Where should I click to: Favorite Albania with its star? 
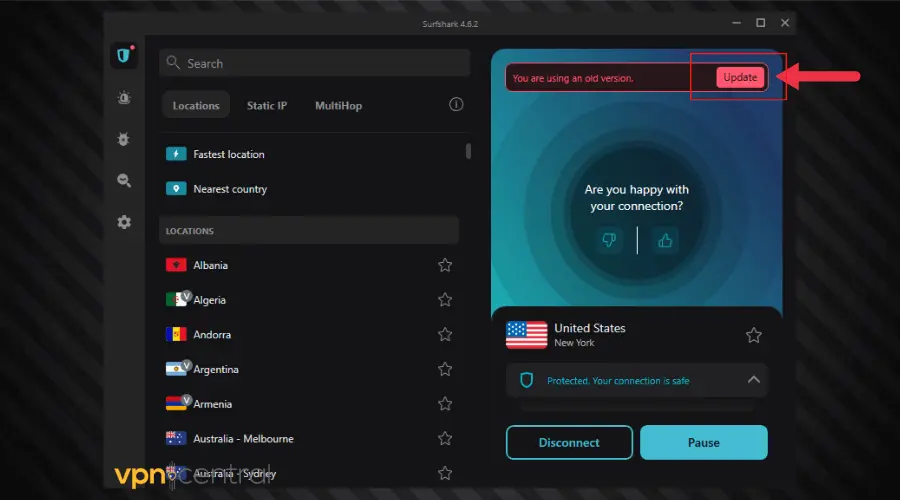click(x=445, y=265)
